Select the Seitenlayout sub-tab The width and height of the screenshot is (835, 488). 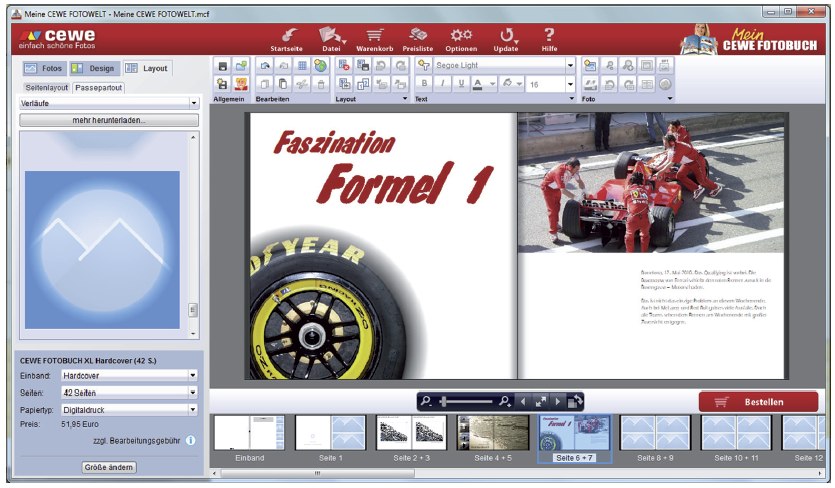point(46,87)
